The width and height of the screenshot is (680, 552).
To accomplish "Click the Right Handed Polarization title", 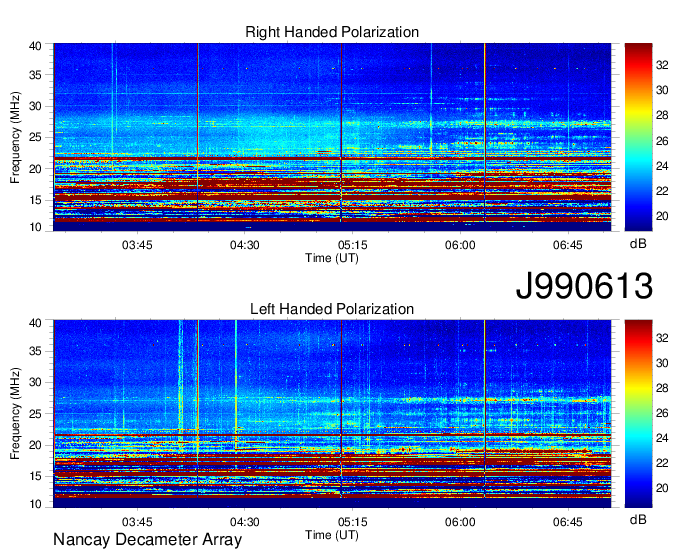I will tap(332, 32).
